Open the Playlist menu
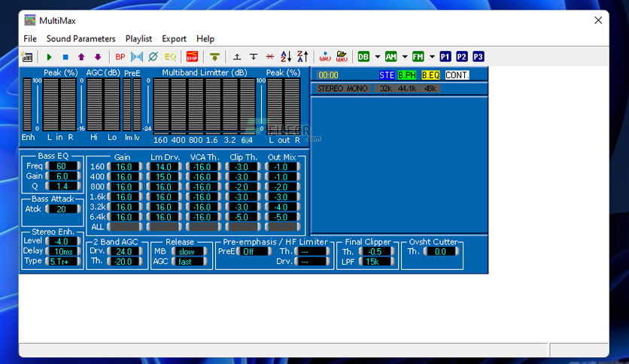 (x=138, y=39)
